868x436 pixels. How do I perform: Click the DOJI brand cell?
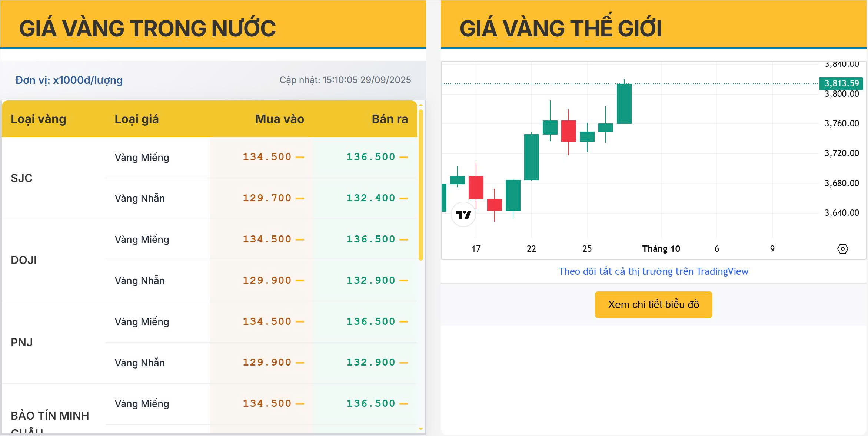pyautogui.click(x=24, y=260)
